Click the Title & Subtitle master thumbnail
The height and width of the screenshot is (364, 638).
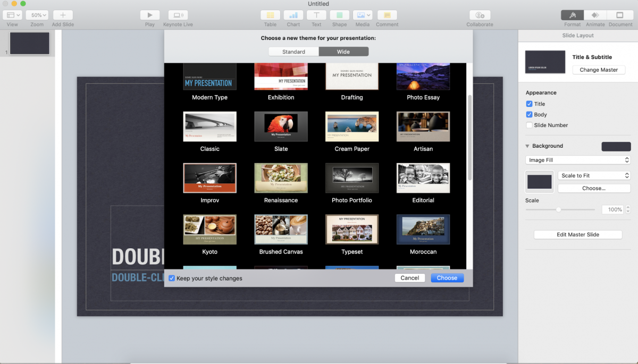pos(545,62)
